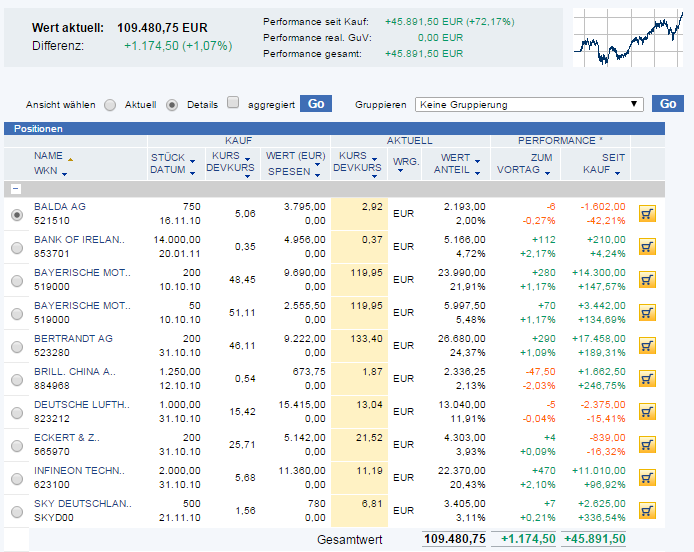Click the Go button beside Gruppieren dropdown

[x=666, y=104]
